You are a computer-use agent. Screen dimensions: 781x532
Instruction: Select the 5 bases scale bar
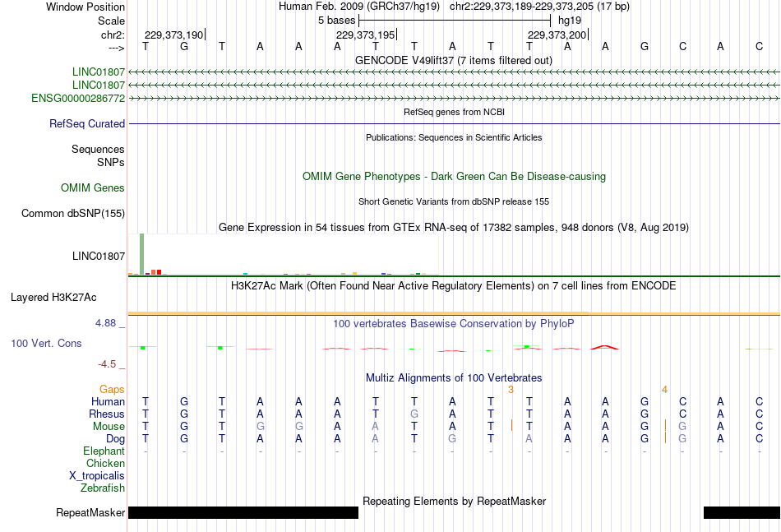tap(455, 21)
